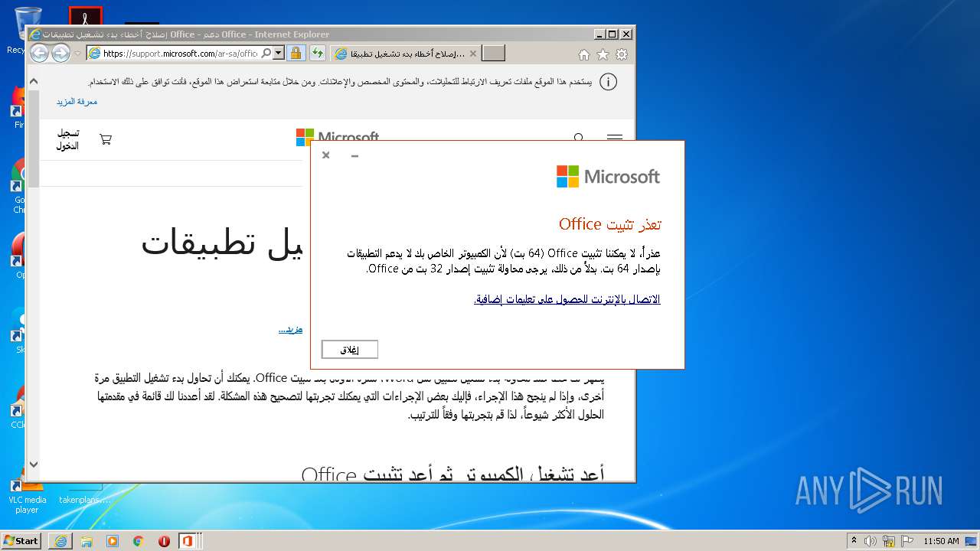Viewport: 980px width, 551px height.
Task: Open VLC media player desktop shortcut
Action: (27, 494)
